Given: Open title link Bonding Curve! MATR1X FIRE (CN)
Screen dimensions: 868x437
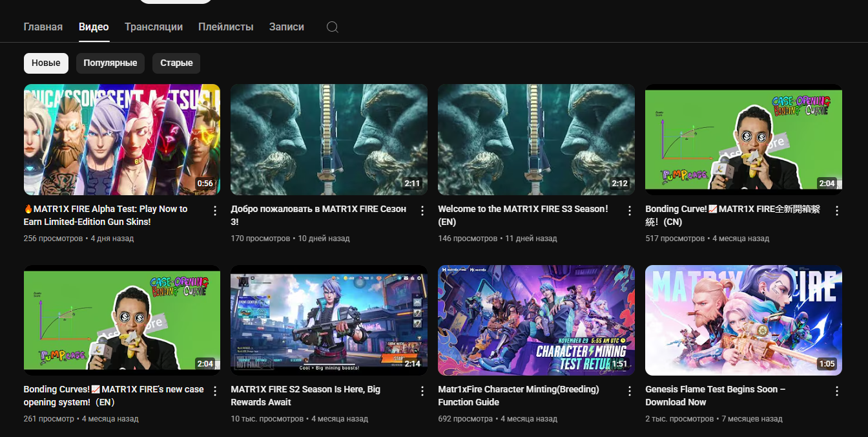Looking at the screenshot, I should coord(733,215).
